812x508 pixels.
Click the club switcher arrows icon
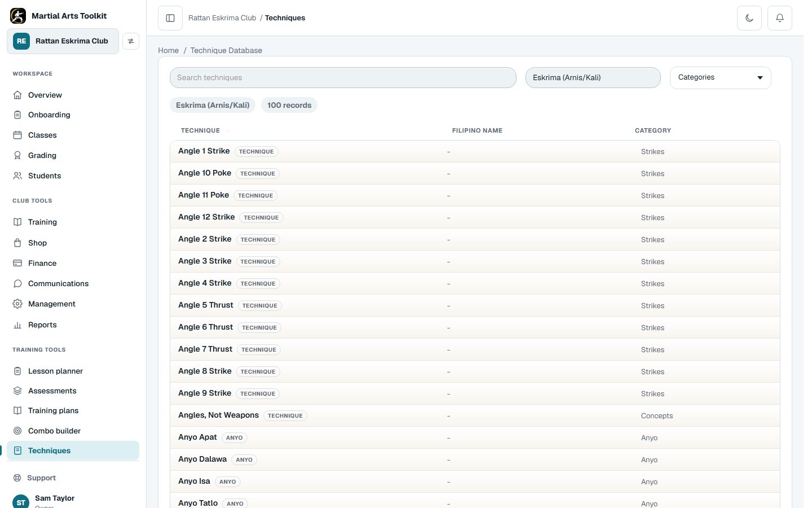[x=131, y=41]
